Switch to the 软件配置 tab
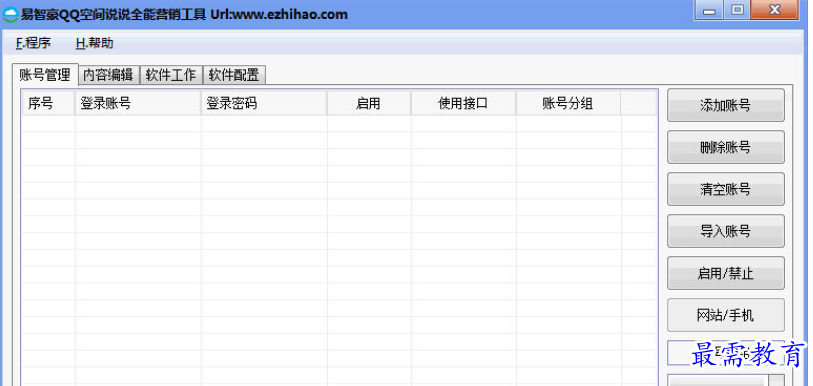 tap(234, 75)
